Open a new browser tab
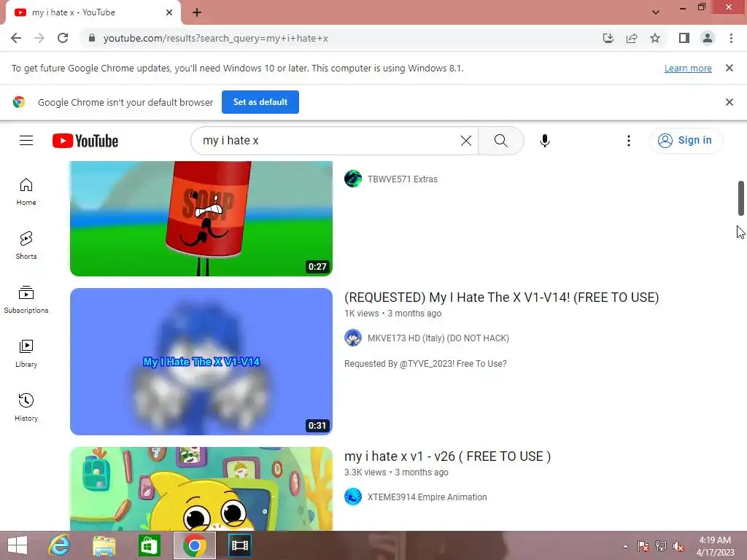This screenshot has width=747, height=560. pos(197,12)
